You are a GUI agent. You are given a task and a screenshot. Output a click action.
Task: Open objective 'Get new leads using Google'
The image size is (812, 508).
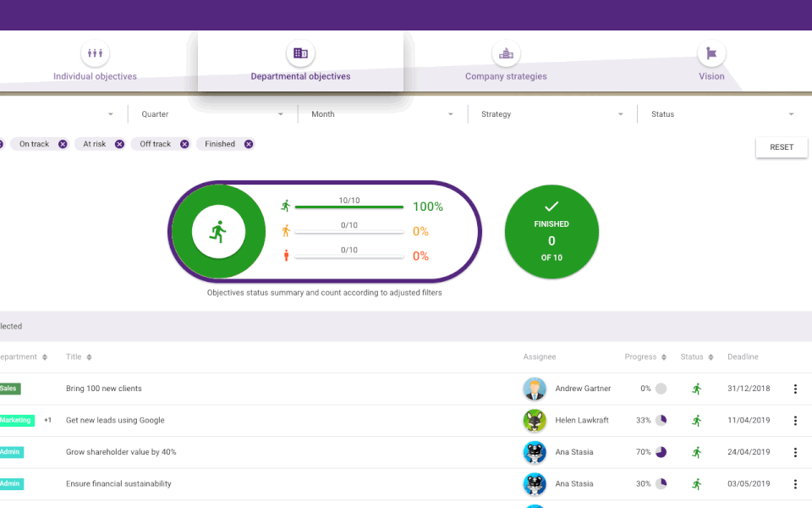click(115, 421)
